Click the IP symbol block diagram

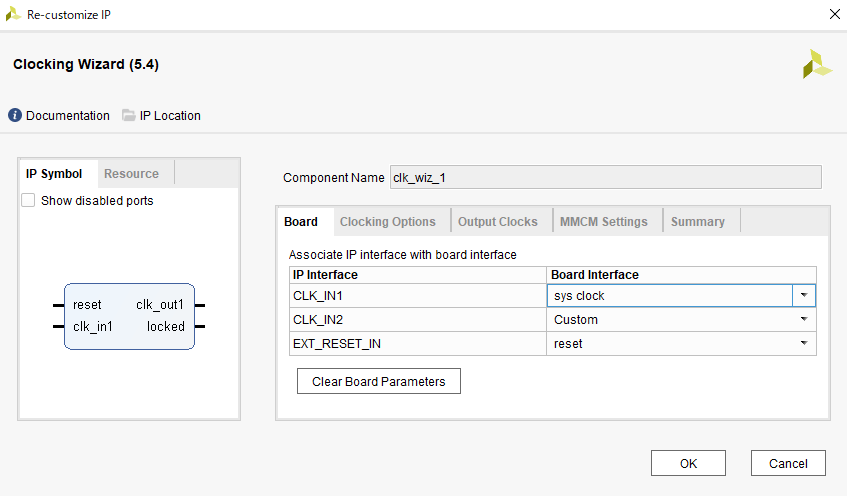pyautogui.click(x=129, y=316)
